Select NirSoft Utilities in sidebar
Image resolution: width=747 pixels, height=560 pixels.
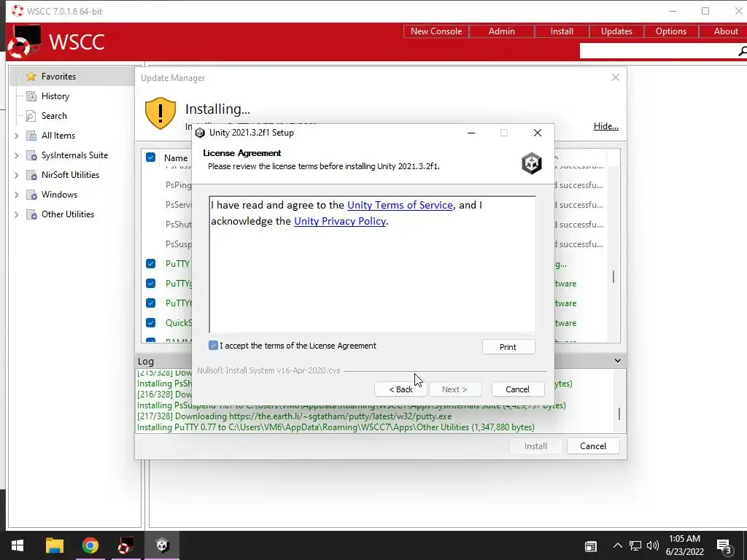click(70, 175)
